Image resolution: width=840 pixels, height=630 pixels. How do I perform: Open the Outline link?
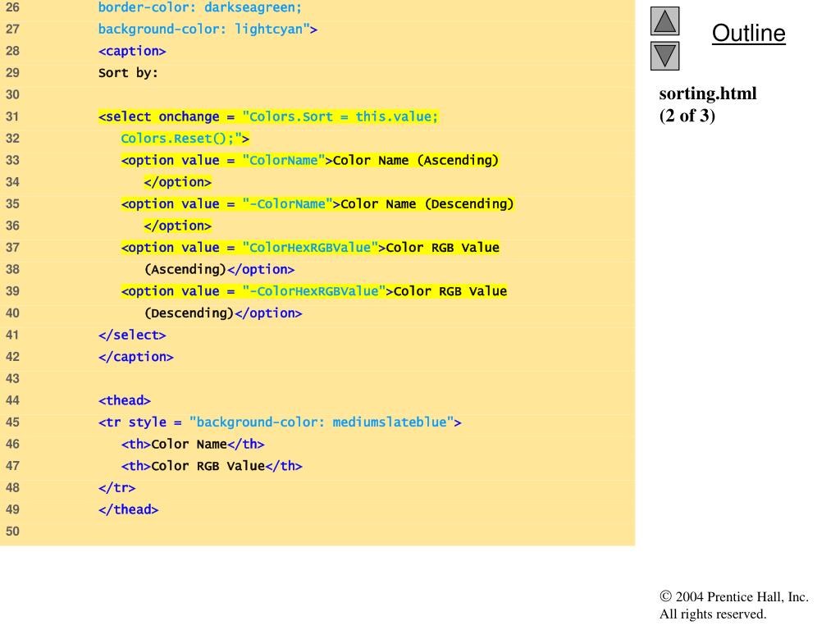click(x=748, y=34)
